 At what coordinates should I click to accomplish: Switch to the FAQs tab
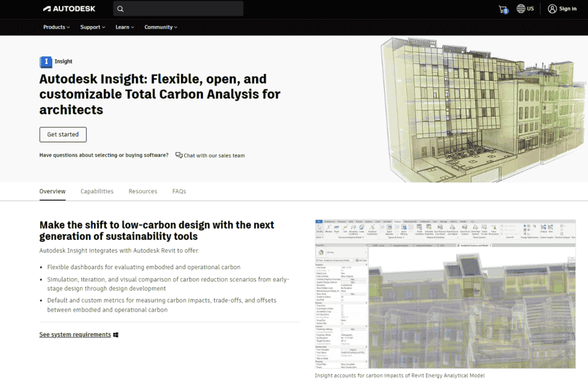pyautogui.click(x=179, y=191)
